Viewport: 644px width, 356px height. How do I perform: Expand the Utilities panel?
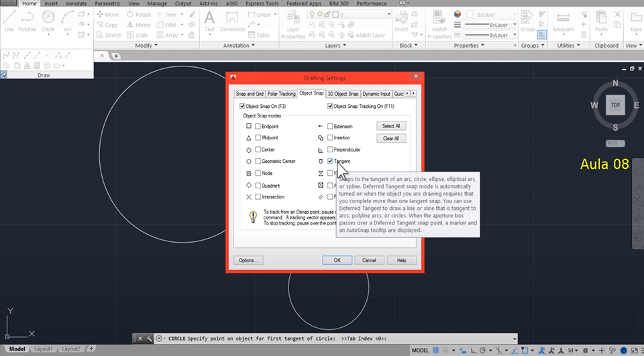click(569, 45)
